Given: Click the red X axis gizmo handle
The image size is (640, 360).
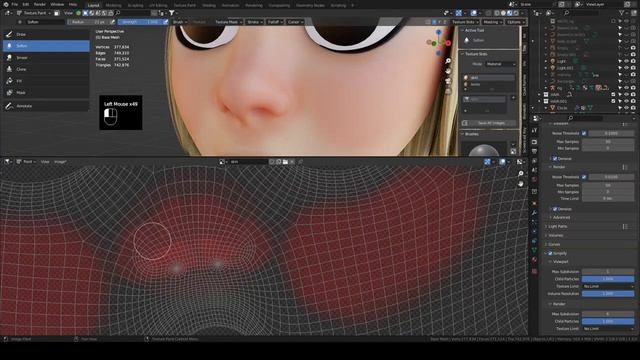Looking at the screenshot, I should pyautogui.click(x=448, y=43).
